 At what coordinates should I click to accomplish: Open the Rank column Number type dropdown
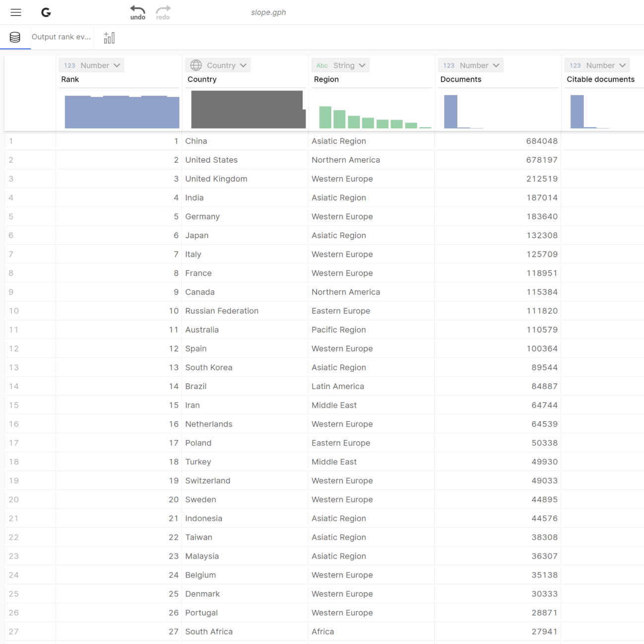[x=91, y=65]
